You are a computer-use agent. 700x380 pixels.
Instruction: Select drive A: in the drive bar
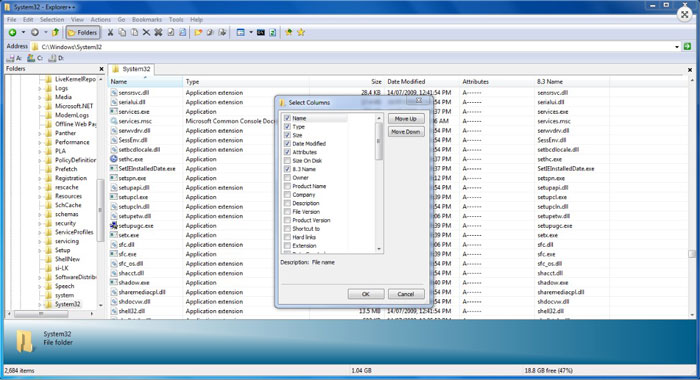14,58
